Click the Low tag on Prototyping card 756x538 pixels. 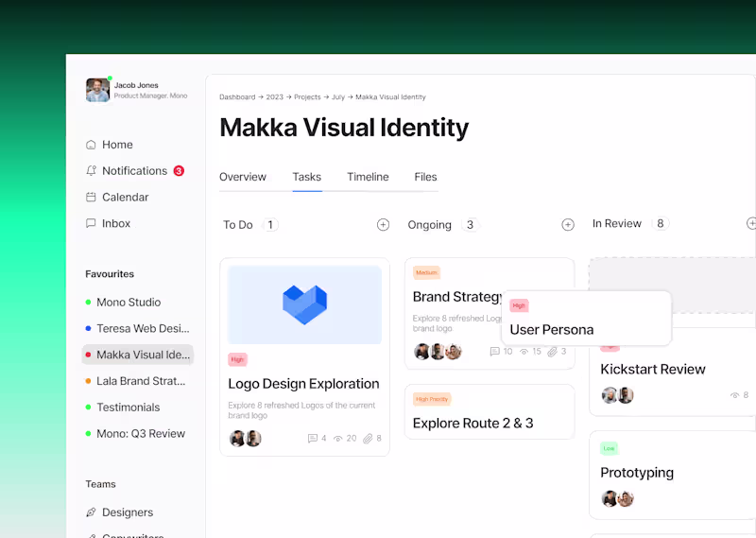[609, 448]
